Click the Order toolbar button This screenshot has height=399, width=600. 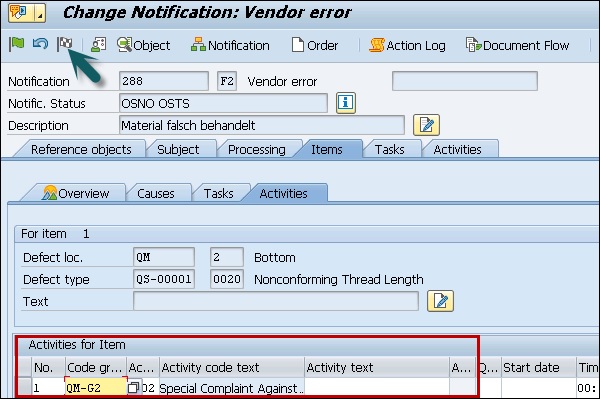tap(315, 45)
